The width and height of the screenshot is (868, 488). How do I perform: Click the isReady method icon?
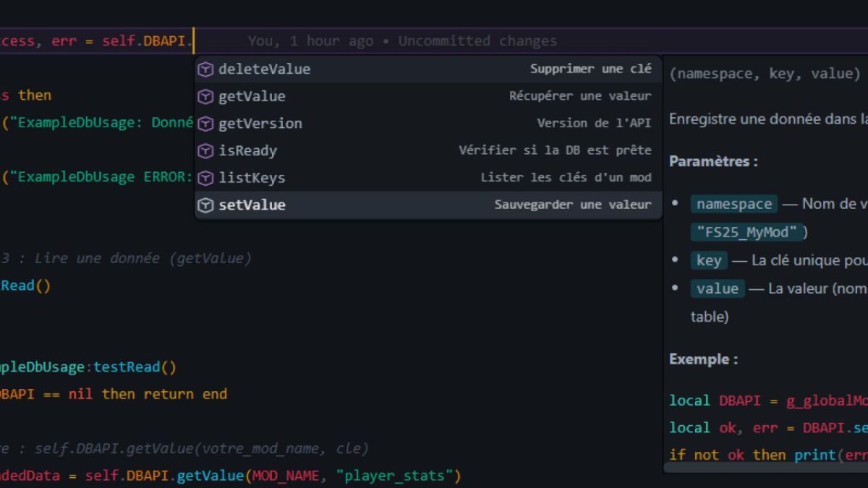click(x=205, y=150)
